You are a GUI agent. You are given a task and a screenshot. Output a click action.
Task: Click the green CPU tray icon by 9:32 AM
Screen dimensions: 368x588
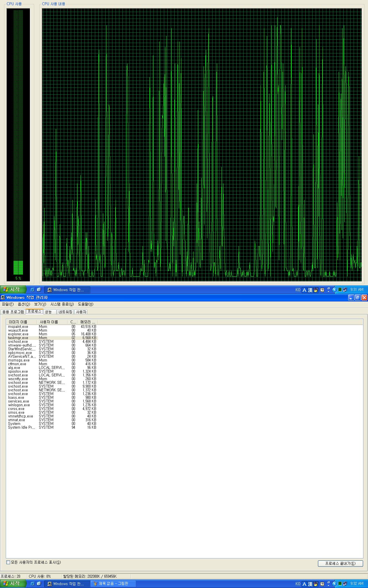pyautogui.click(x=340, y=584)
